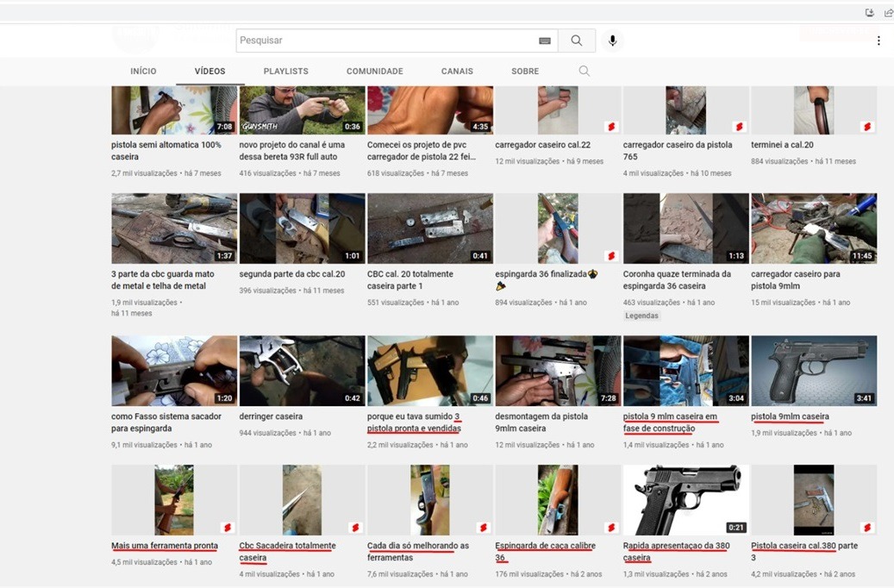Click Shorts badge on 'Mais uma ferramenta pronta' thumbnail
The height and width of the screenshot is (588, 894).
coord(228,528)
